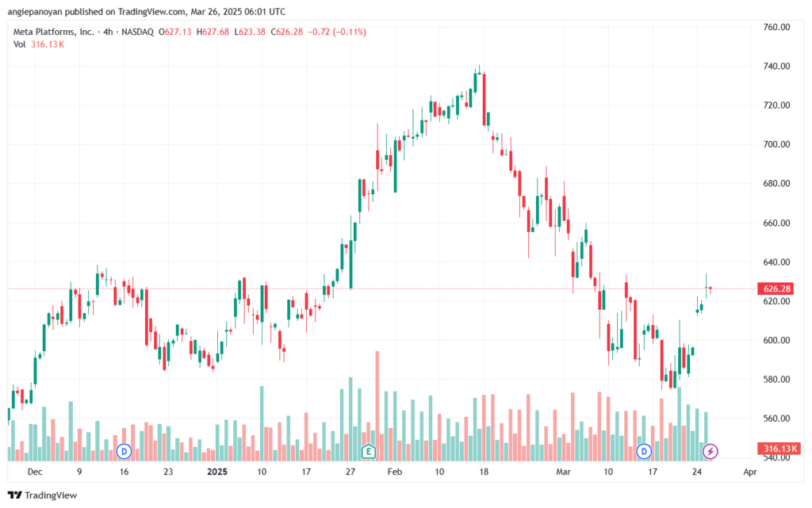The height and width of the screenshot is (508, 812).
Task: Click the tallest red volume bar near Feb
Action: click(x=377, y=406)
